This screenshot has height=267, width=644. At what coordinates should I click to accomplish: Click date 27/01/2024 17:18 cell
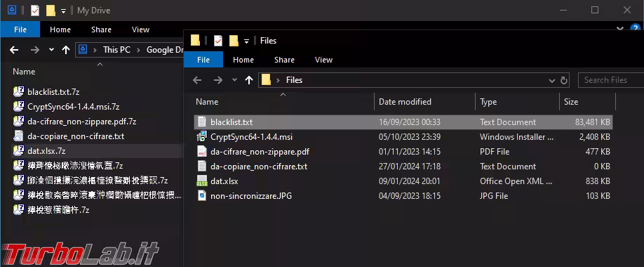pos(410,167)
